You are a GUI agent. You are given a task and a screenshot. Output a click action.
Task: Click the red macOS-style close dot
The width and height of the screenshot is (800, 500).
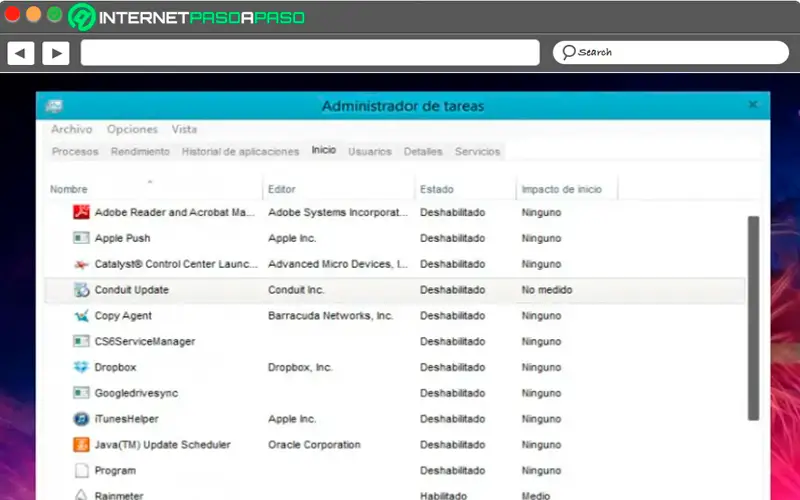pos(12,14)
